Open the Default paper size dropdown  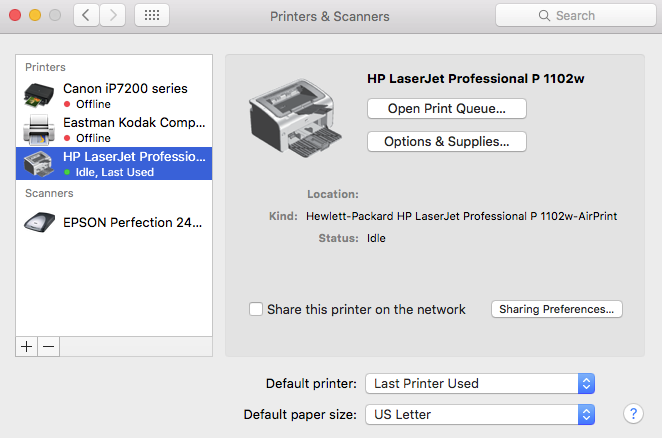point(480,413)
